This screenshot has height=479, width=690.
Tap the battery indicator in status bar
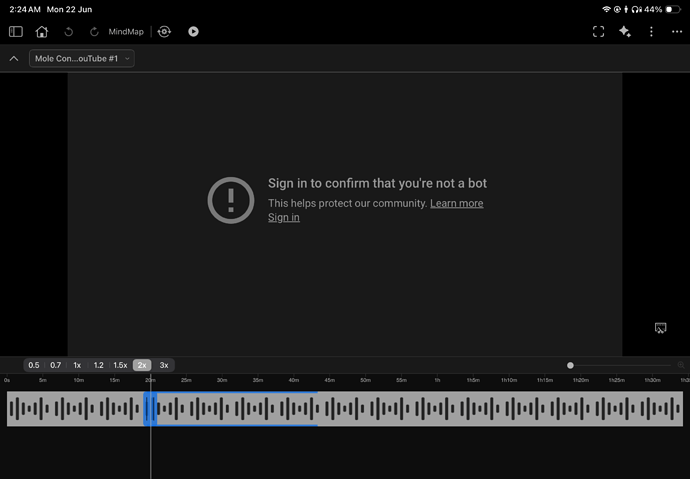[673, 9]
